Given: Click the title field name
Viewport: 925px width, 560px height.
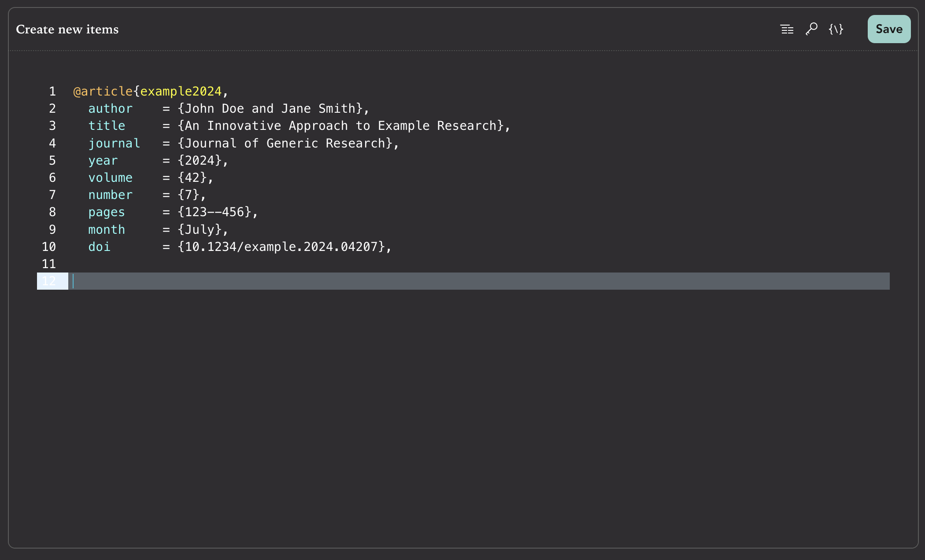Looking at the screenshot, I should [107, 125].
